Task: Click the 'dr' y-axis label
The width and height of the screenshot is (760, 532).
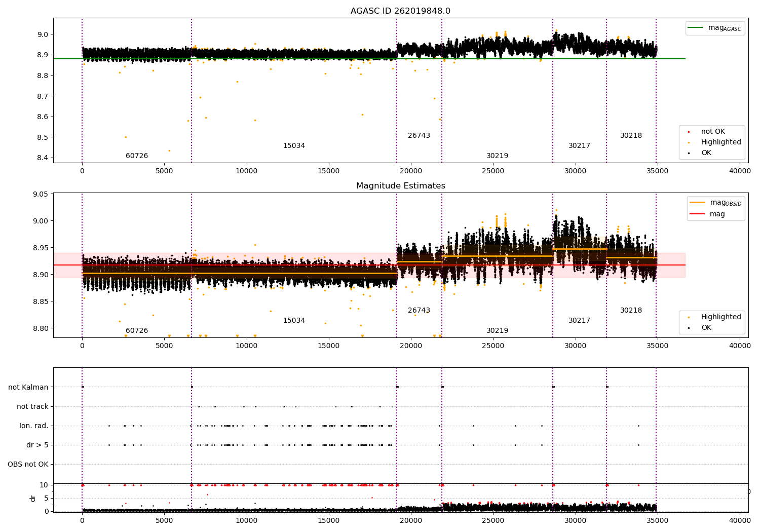Action: click(33, 498)
